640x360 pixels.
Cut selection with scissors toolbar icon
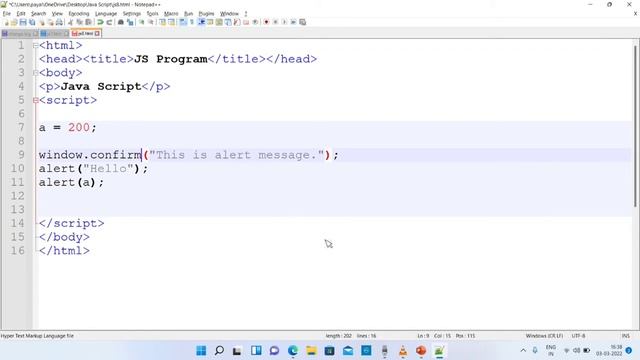(x=70, y=22)
